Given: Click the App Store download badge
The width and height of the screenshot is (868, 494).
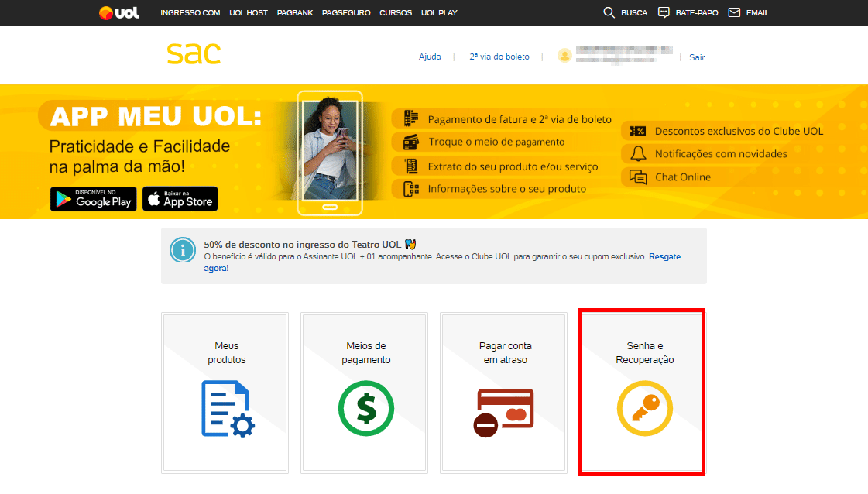Looking at the screenshot, I should click(x=180, y=199).
